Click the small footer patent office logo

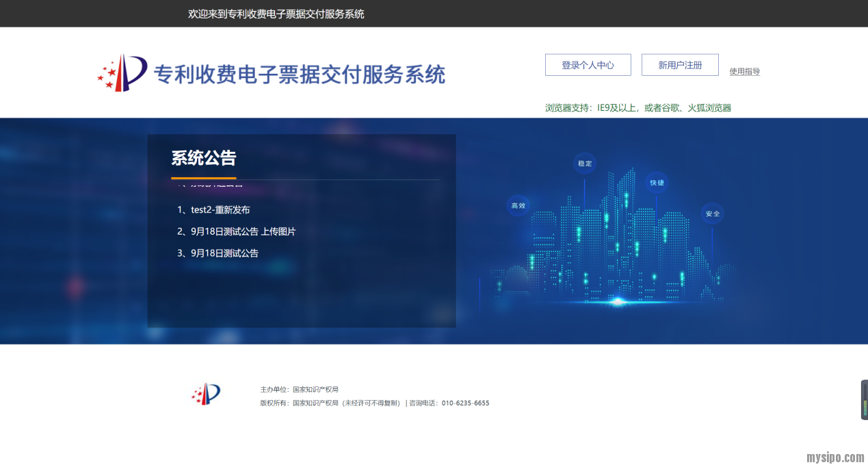coord(206,394)
